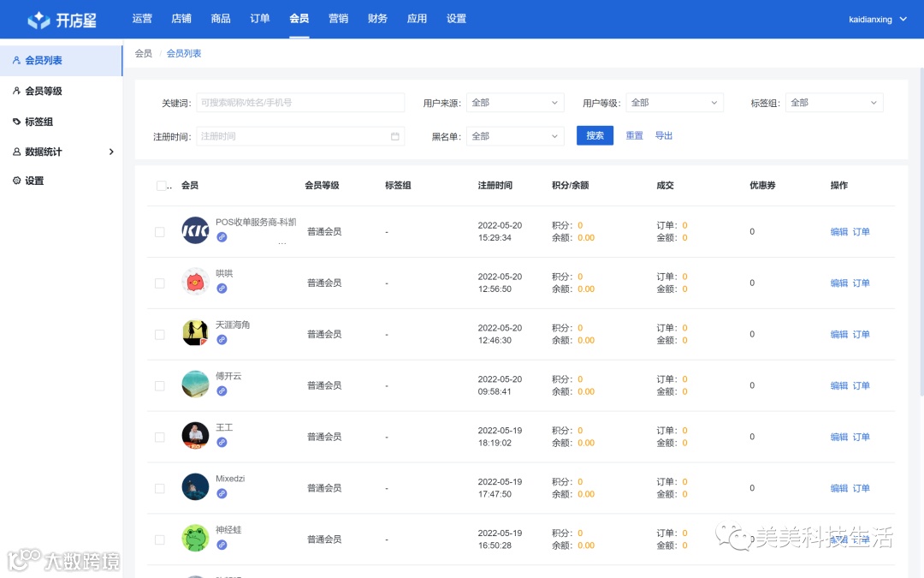The image size is (924, 578).
Task: Click the source badge icon under 王工
Action: (x=222, y=443)
